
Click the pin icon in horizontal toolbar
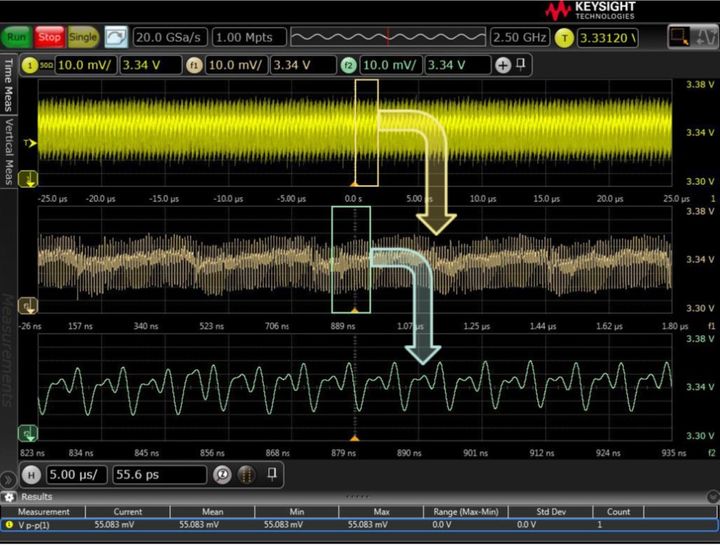[x=270, y=475]
